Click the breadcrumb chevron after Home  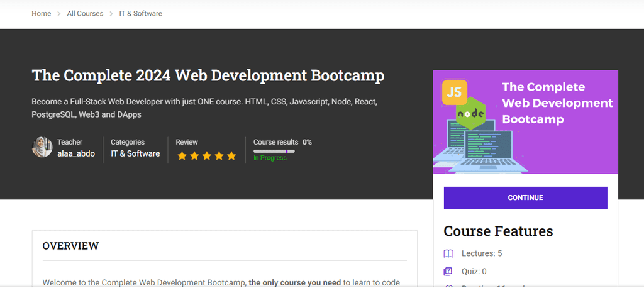pyautogui.click(x=58, y=14)
